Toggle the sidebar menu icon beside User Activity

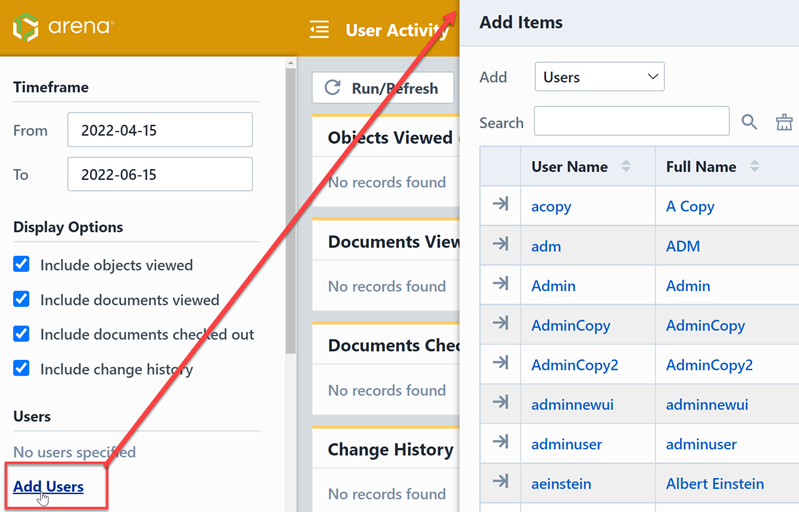[x=319, y=30]
